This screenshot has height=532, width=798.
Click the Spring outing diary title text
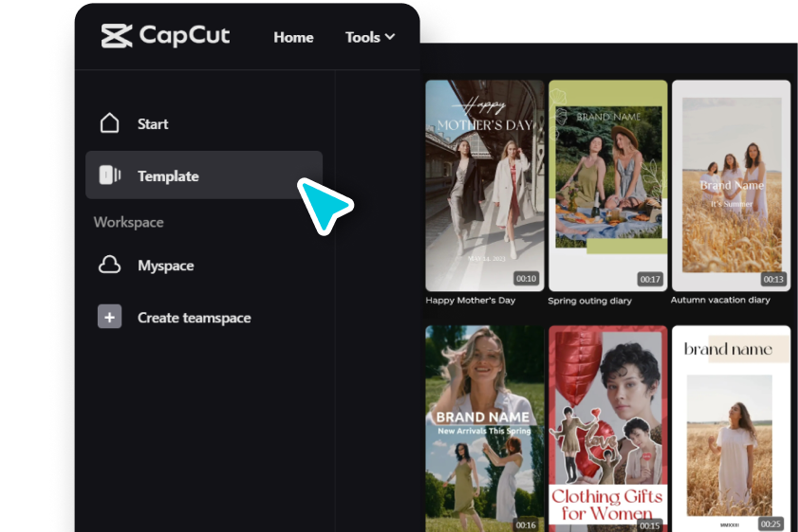[589, 301]
